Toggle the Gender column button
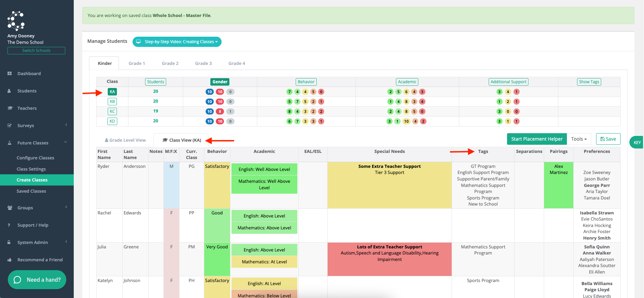 [x=220, y=82]
